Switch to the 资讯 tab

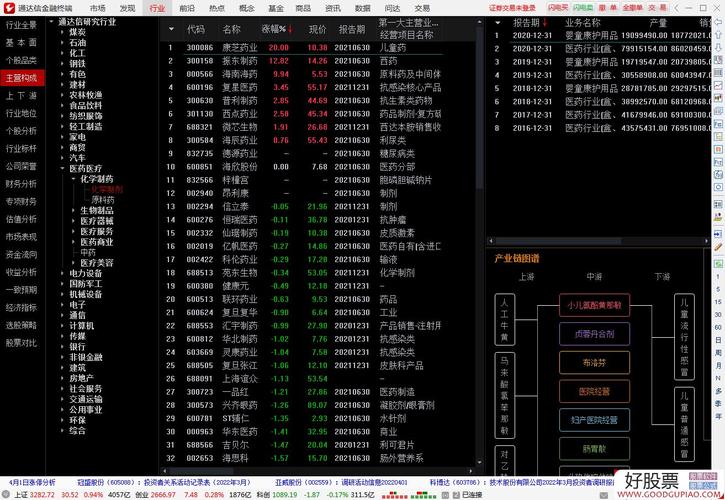pyautogui.click(x=333, y=8)
